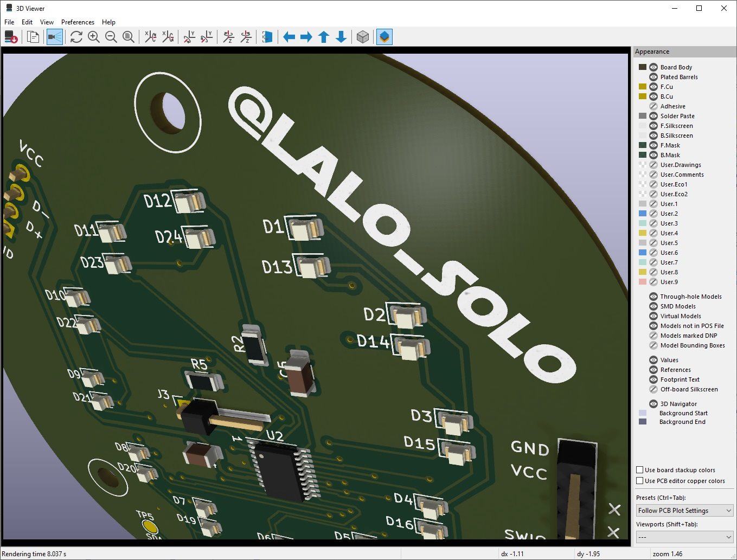This screenshot has width=737, height=560.
Task: Change the Background End color
Action: point(643,422)
